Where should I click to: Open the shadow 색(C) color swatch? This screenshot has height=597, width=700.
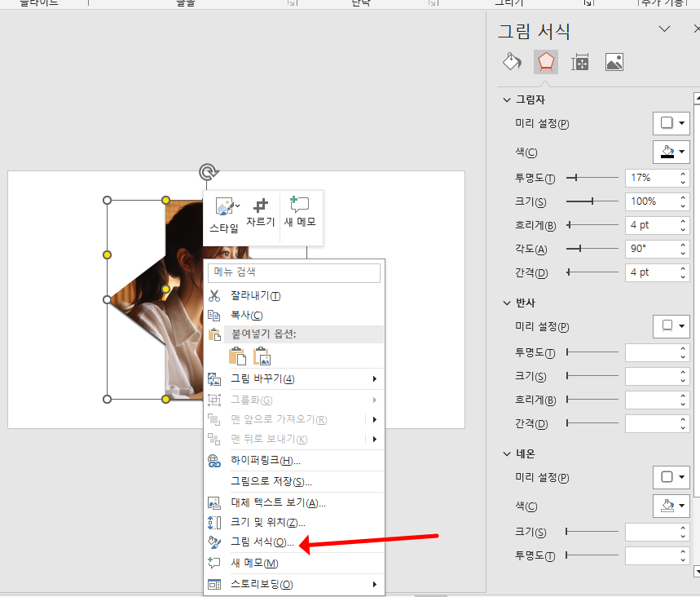[671, 152]
